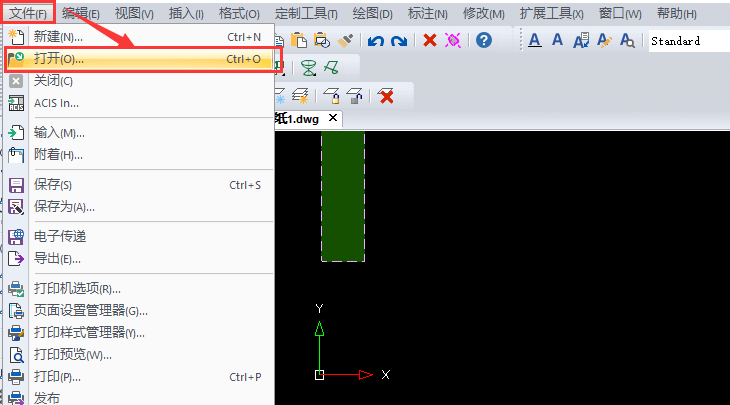Click the magenta purge icon

point(453,40)
